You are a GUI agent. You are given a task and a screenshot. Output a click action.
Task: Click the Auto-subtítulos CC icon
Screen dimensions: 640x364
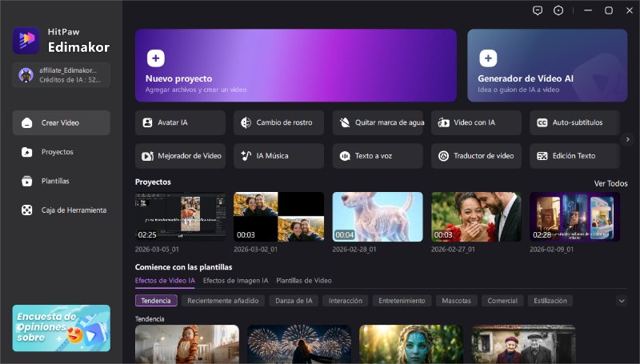click(542, 122)
